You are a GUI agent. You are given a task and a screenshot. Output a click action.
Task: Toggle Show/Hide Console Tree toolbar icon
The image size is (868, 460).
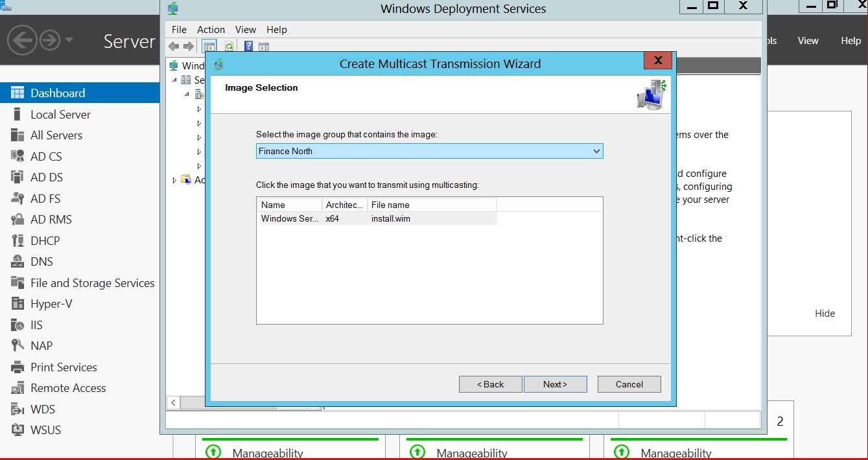209,46
